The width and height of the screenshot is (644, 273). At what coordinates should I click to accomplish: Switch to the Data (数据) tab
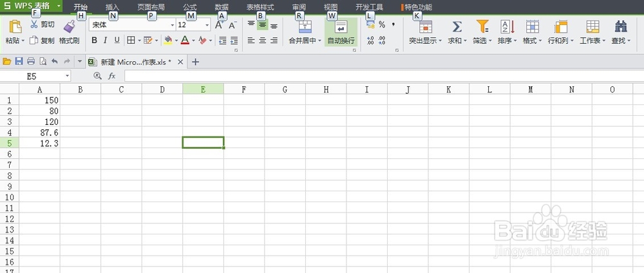click(222, 7)
